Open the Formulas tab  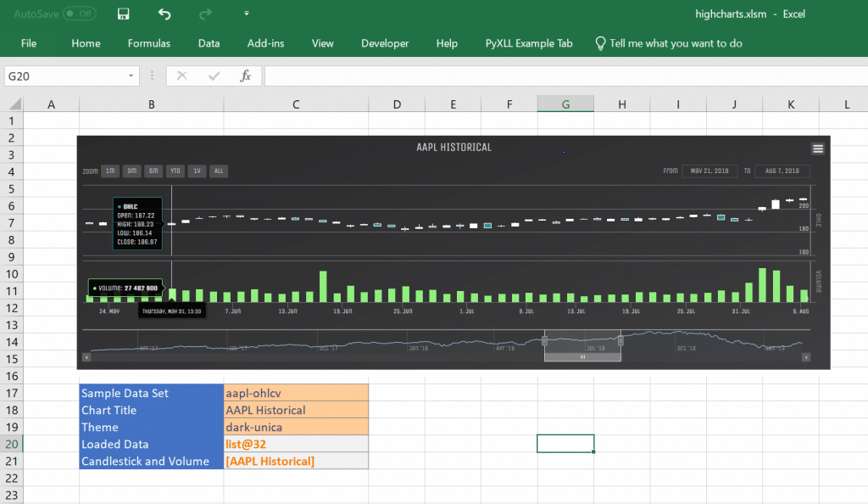(149, 43)
